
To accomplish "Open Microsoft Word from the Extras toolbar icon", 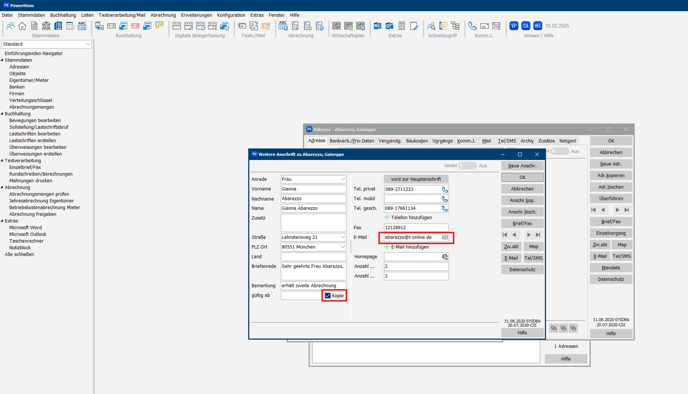I will [377, 26].
